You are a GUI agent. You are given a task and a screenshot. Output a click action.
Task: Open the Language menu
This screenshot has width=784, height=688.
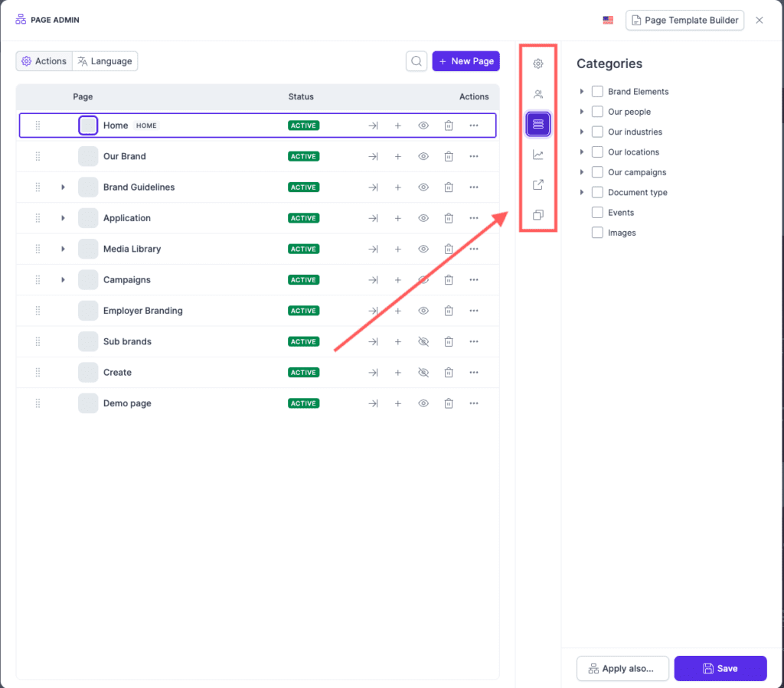coord(105,61)
